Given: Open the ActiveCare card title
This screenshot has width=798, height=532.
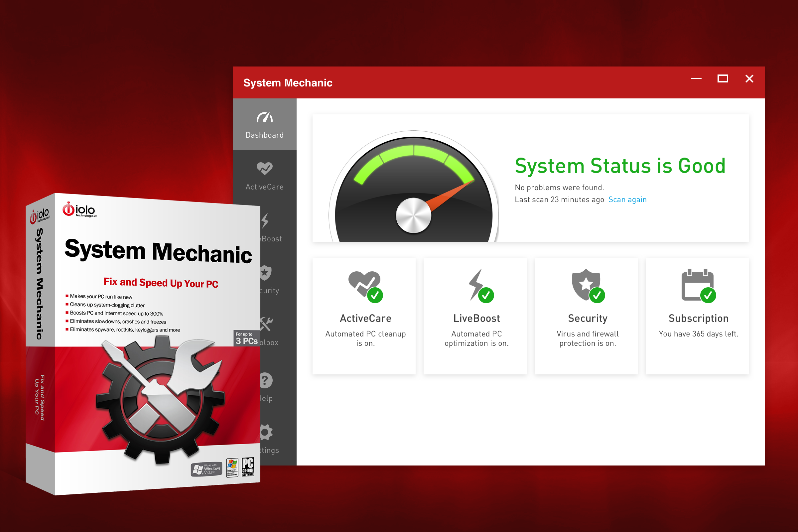Looking at the screenshot, I should 365,318.
